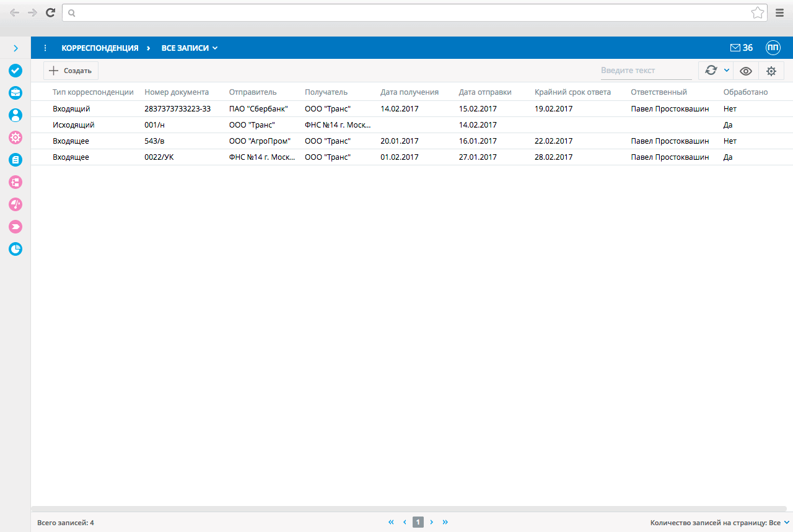Image resolution: width=793 pixels, height=532 pixels.
Task: Bookmark the page with star icon
Action: [x=757, y=12]
